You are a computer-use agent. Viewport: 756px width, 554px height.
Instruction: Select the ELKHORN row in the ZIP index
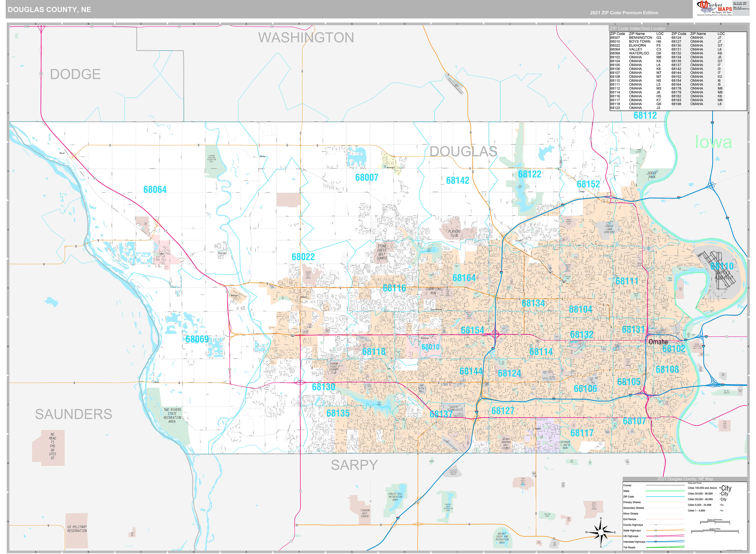point(636,46)
